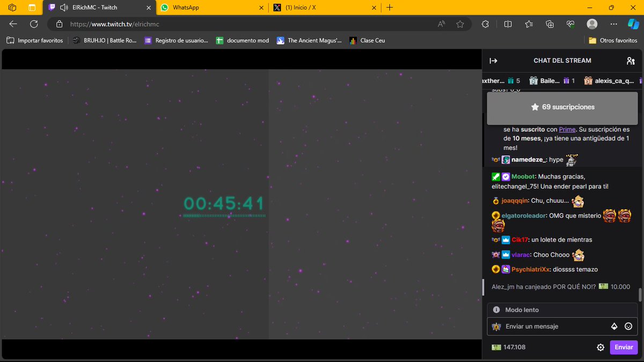This screenshot has width=644, height=362.
Task: Open a new browser tab
Action: coord(390,8)
